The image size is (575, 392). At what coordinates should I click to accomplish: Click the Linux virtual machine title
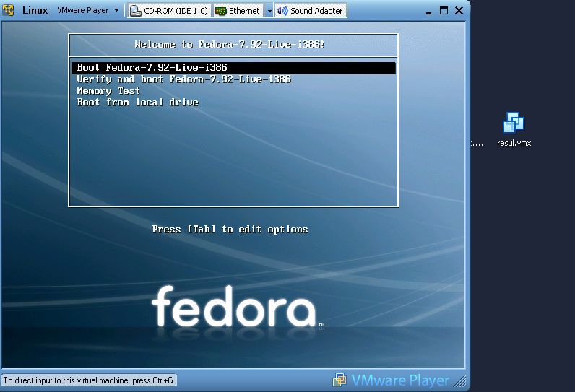tap(35, 10)
